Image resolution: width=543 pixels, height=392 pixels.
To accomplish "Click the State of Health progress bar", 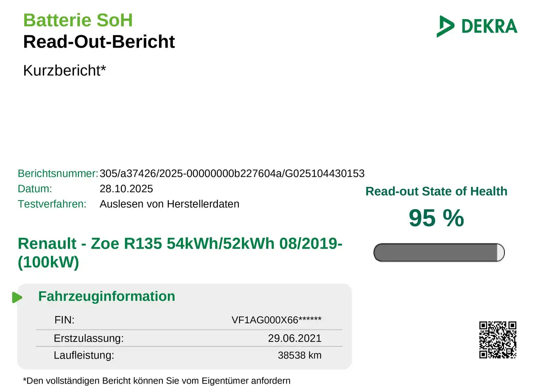I will [x=439, y=252].
